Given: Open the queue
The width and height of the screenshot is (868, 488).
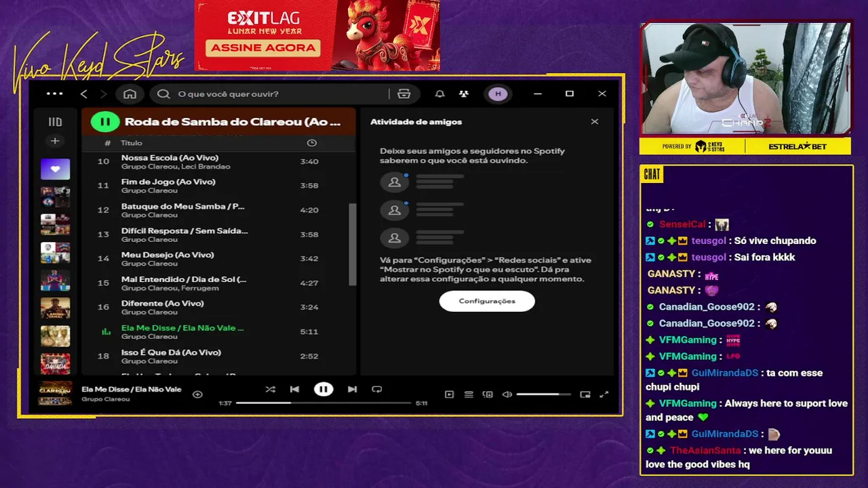Looking at the screenshot, I should [x=469, y=394].
